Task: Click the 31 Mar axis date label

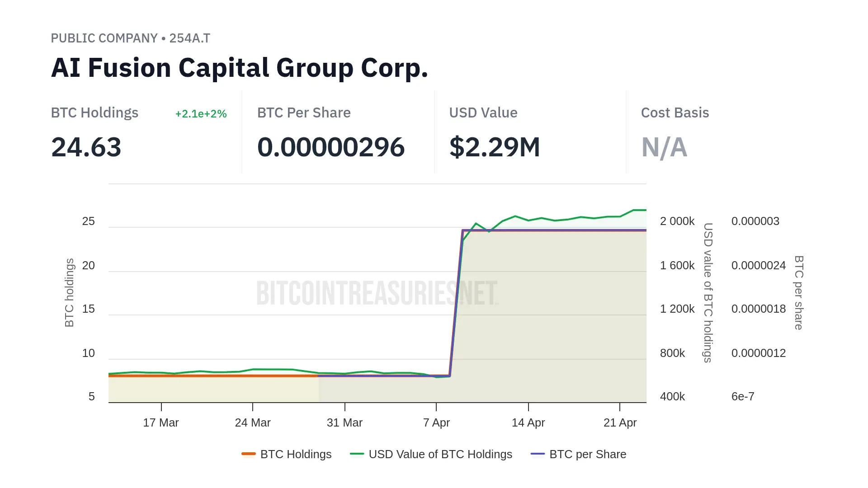Action: pos(344,422)
